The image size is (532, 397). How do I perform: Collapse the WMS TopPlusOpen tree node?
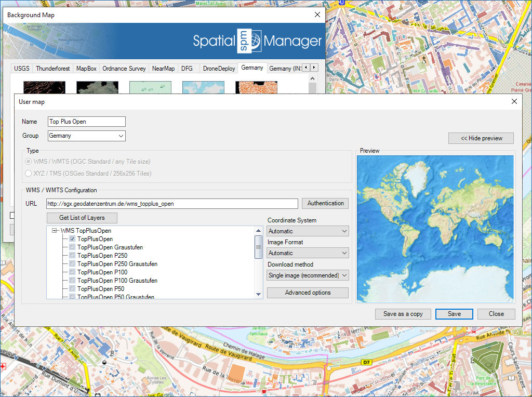[x=54, y=231]
